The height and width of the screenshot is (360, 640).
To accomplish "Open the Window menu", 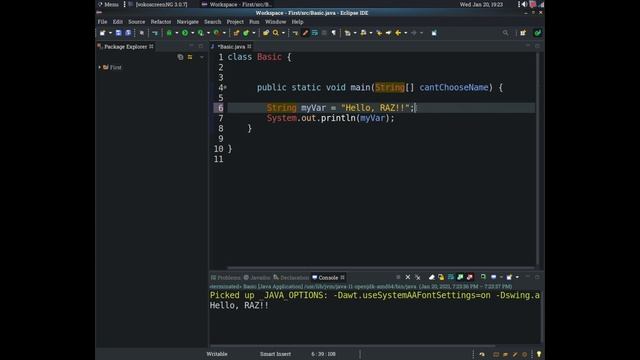I will (x=276, y=22).
